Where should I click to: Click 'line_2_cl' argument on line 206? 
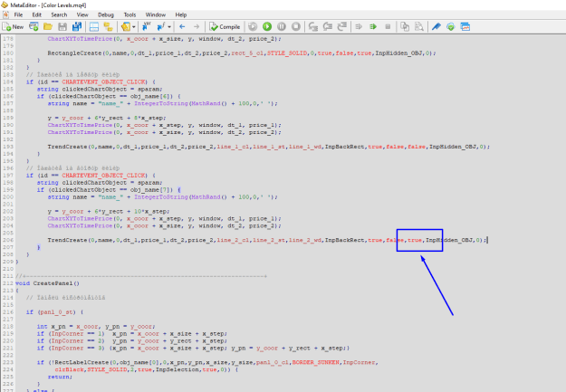point(233,240)
